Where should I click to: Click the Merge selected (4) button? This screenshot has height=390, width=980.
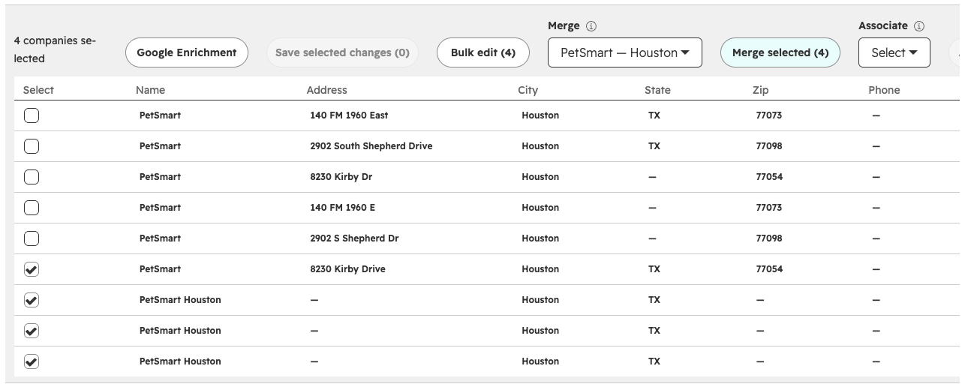(x=780, y=52)
